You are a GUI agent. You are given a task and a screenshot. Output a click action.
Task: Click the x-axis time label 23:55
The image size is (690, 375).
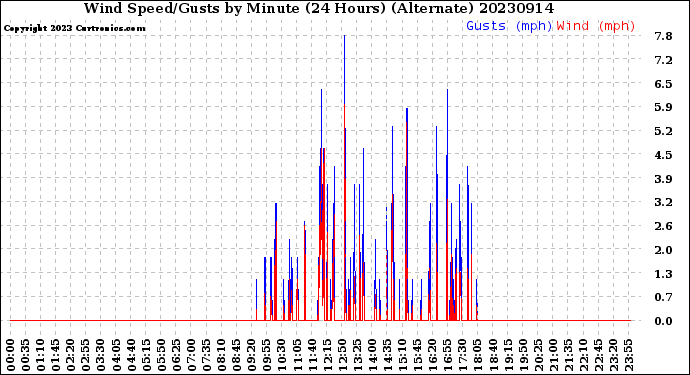(628, 355)
